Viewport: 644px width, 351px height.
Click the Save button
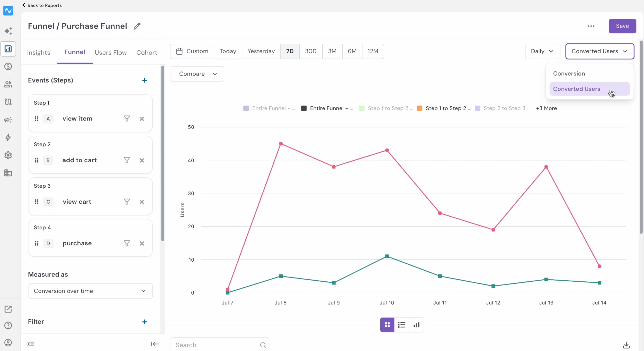[x=622, y=26]
